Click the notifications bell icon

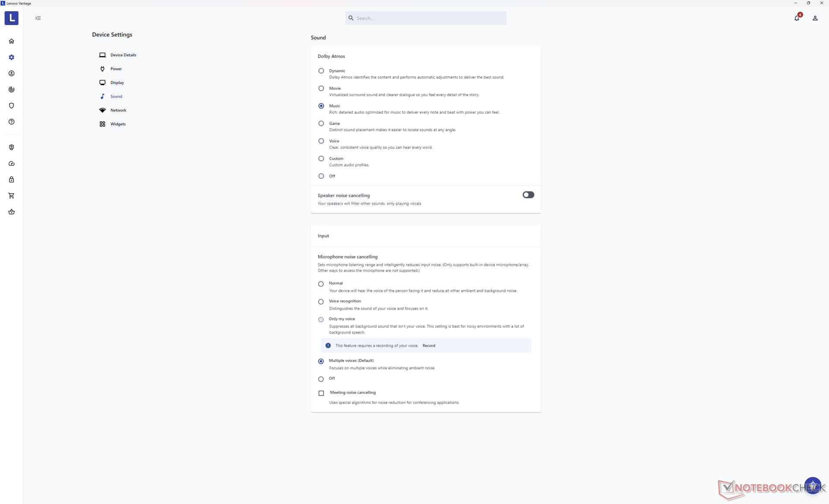coord(797,18)
